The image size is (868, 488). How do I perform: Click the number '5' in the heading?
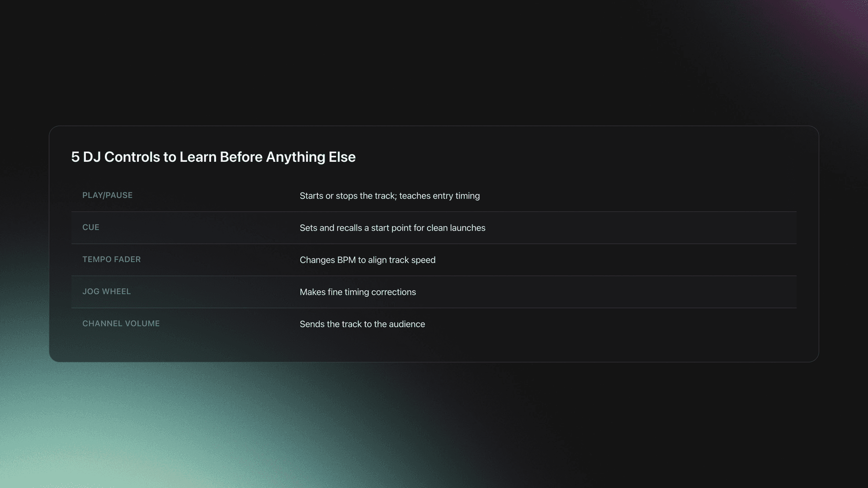75,157
